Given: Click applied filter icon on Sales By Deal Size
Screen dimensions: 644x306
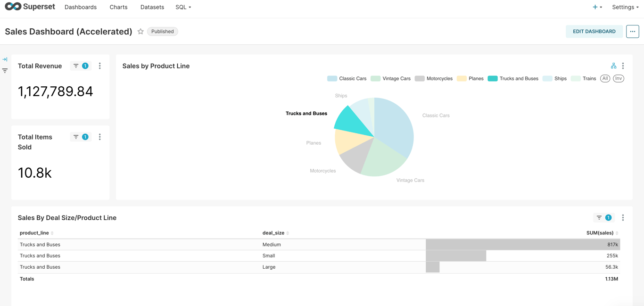Looking at the screenshot, I should point(599,218).
